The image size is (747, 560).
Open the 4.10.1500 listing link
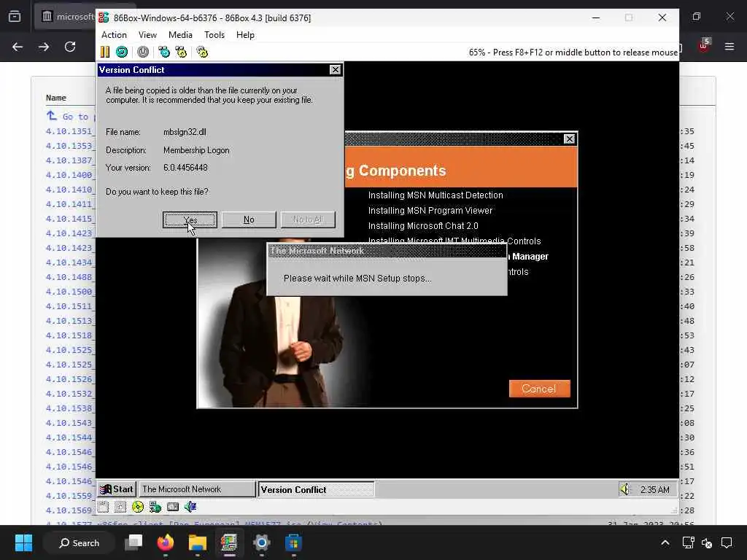(69, 292)
